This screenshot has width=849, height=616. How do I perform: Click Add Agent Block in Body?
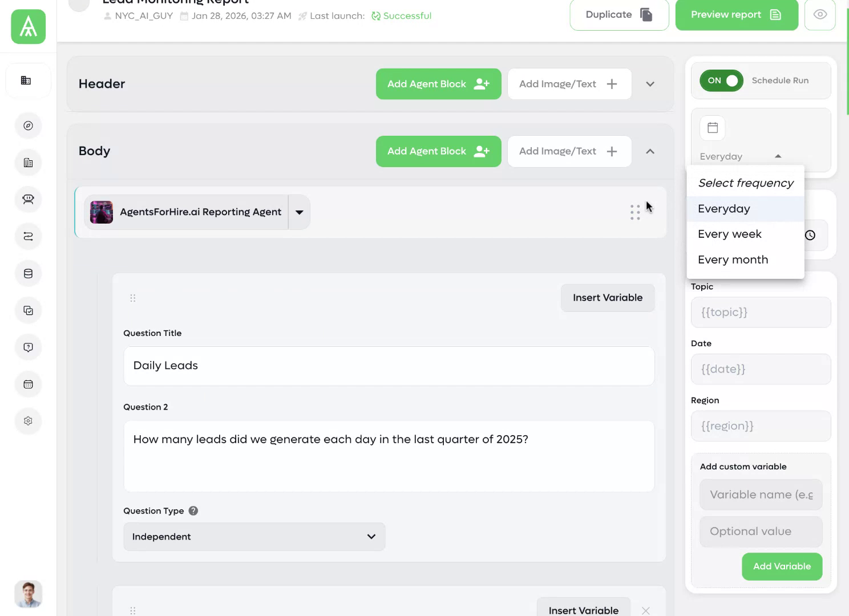438,151
